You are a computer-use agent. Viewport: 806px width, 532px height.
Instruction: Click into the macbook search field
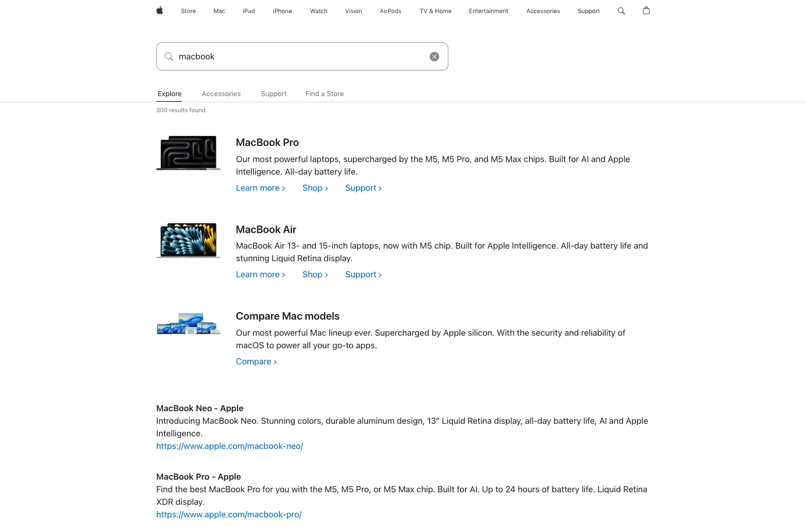[x=302, y=56]
